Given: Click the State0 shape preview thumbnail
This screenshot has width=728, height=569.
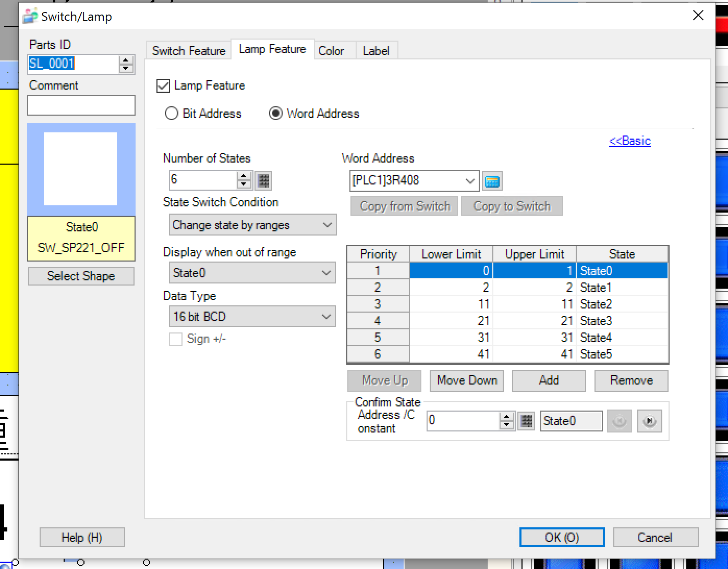Looking at the screenshot, I should pyautogui.click(x=81, y=169).
